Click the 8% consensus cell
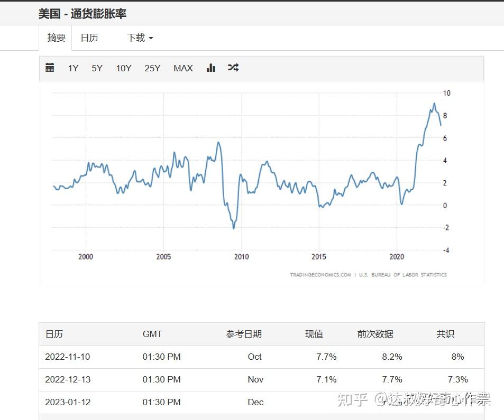This screenshot has height=420, width=504. tap(457, 357)
